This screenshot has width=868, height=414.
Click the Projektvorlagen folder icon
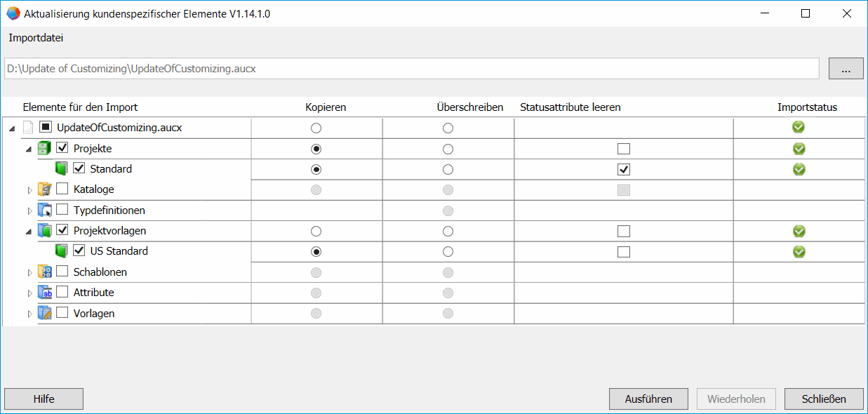click(44, 231)
